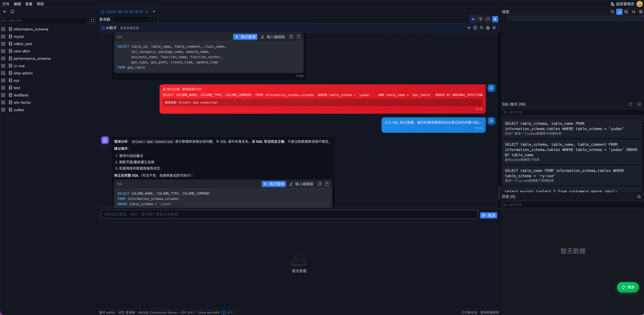This screenshot has width=644, height=315.
Task: Click the green 同步 button
Action: 628,287
